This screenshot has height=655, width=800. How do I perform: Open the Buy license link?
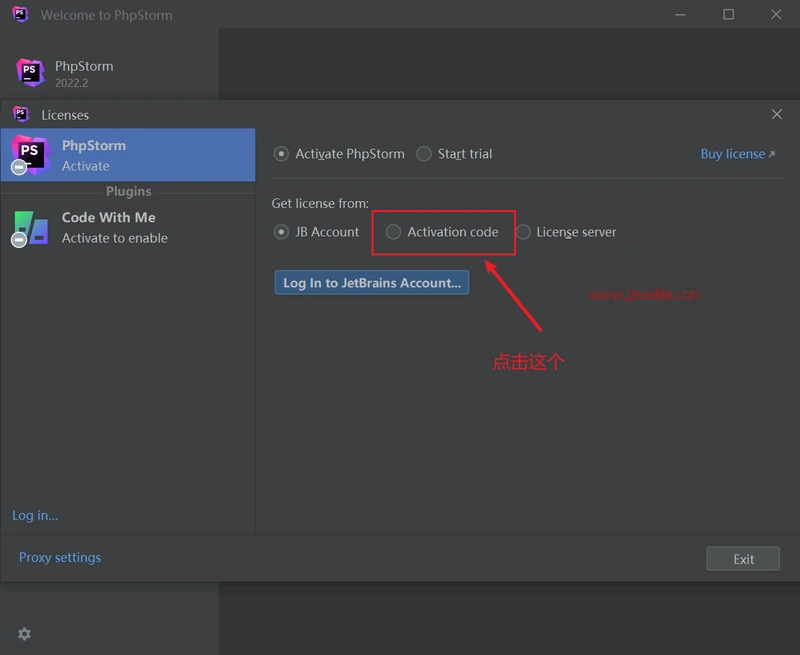tap(737, 154)
